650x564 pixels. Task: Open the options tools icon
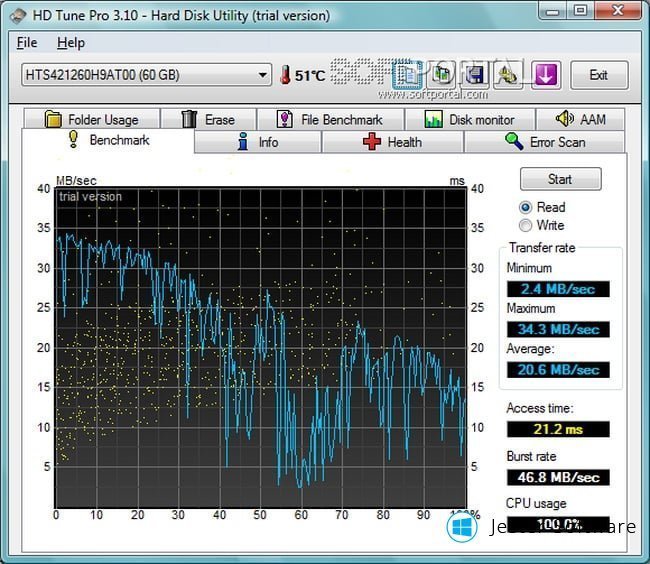508,75
